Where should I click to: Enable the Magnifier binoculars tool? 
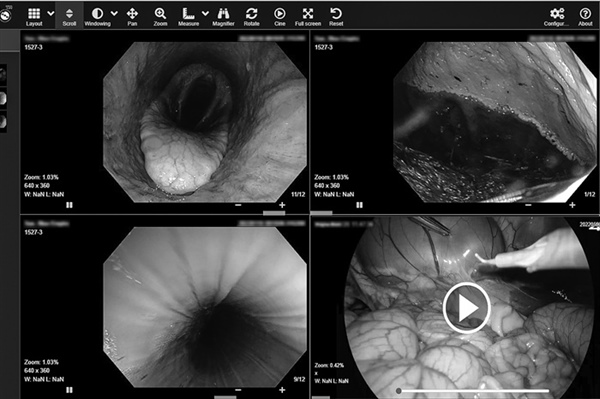pos(223,17)
